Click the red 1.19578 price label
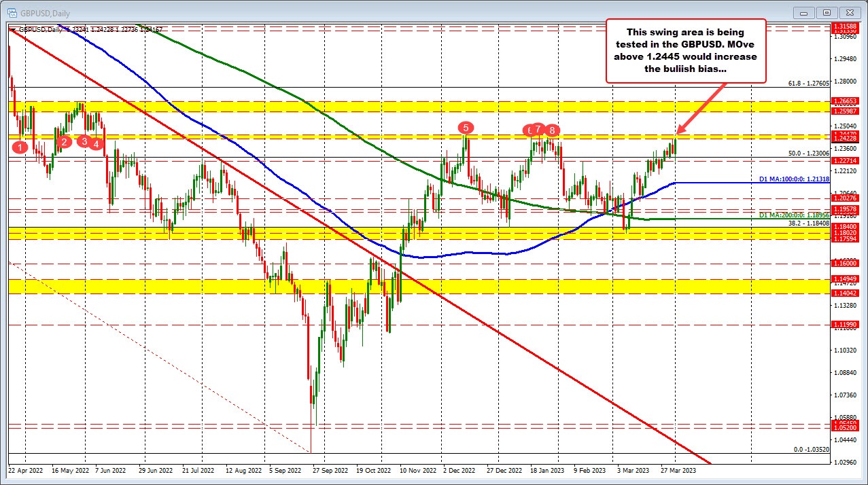This screenshot has width=868, height=485. point(845,209)
